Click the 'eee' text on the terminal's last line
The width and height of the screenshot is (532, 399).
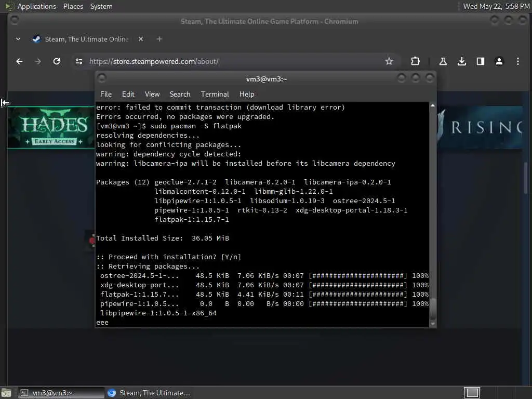point(102,322)
